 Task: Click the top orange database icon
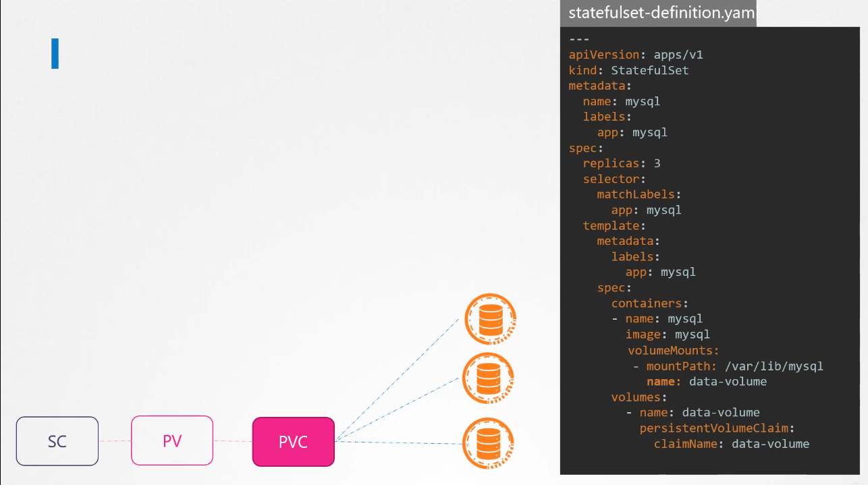coord(491,319)
